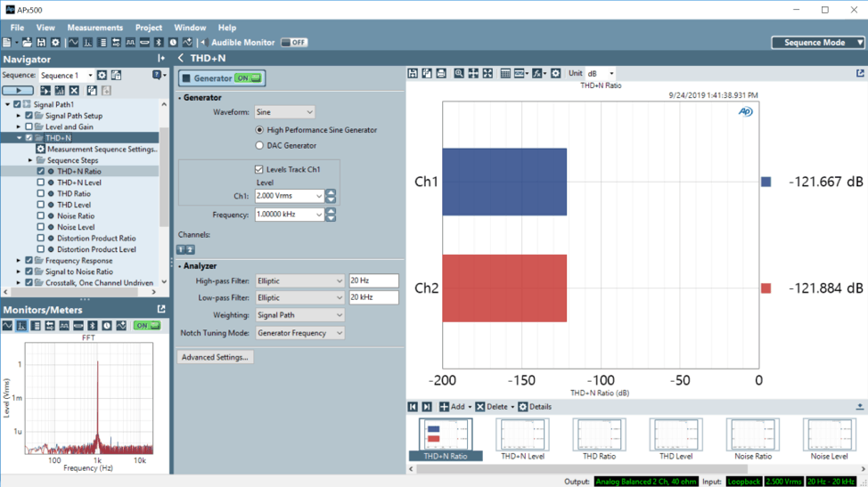Select the Noise Ratio result thumbnail
This screenshot has width=868, height=487.
[752, 438]
